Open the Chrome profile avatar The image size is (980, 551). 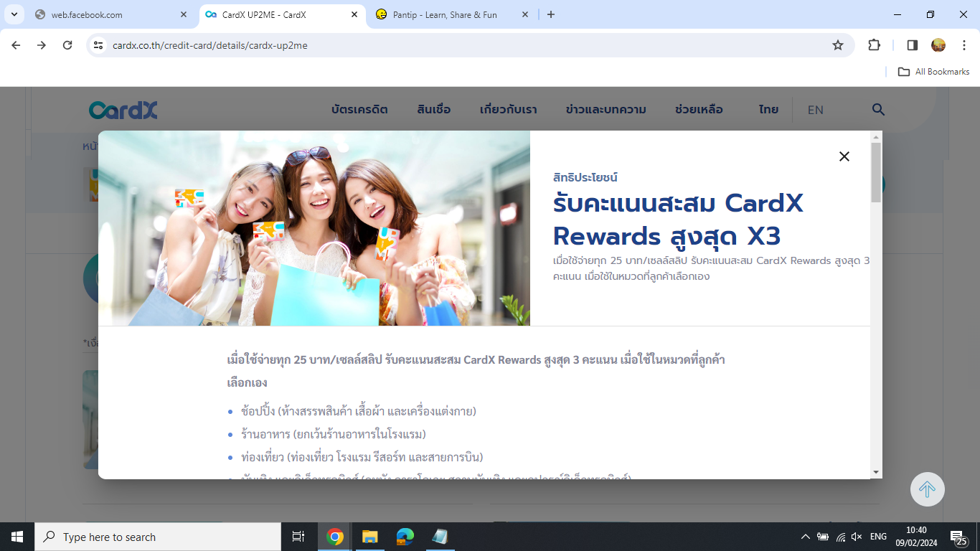[x=938, y=45]
